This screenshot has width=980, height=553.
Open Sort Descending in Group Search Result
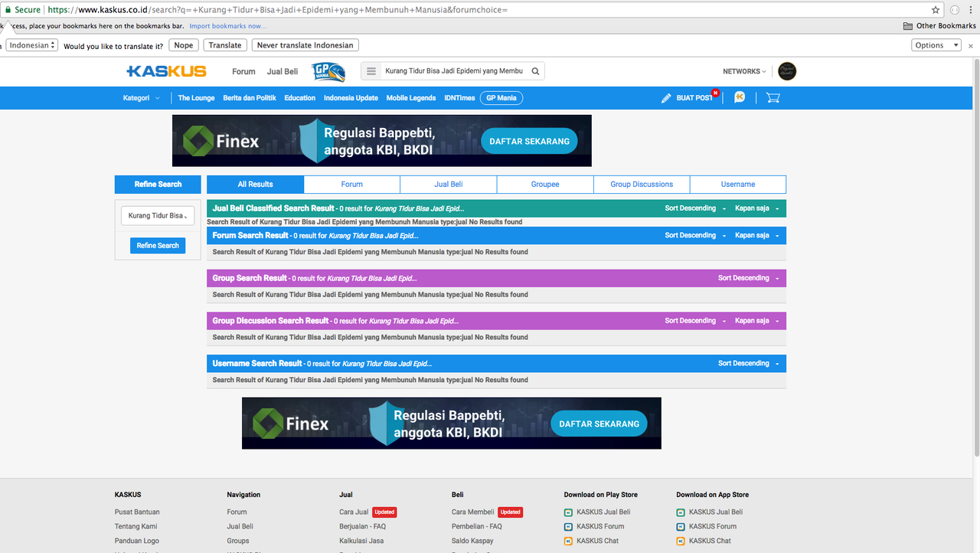click(x=749, y=278)
